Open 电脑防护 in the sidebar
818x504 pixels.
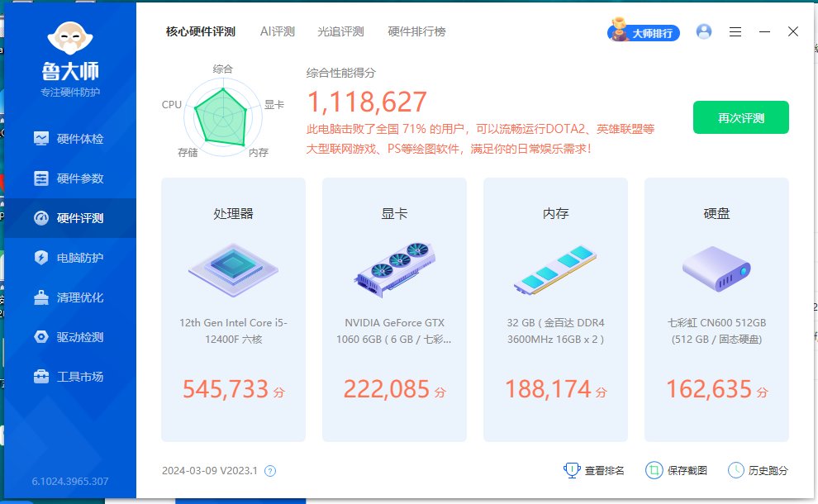(x=70, y=258)
